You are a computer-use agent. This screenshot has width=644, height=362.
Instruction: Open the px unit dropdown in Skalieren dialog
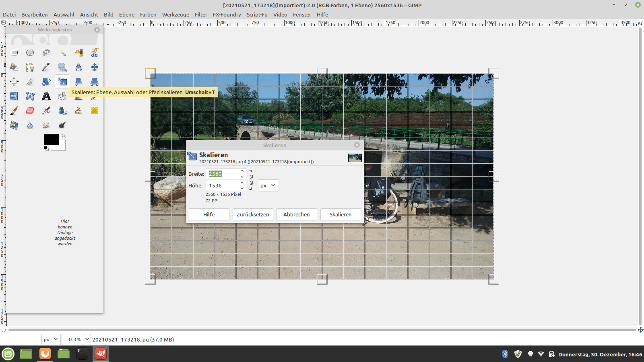[x=268, y=185]
